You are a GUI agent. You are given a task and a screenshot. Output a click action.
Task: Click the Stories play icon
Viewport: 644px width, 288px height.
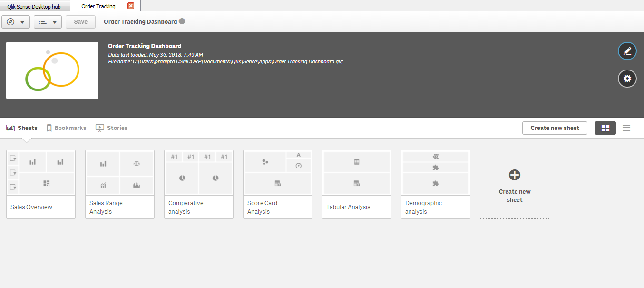tap(99, 128)
